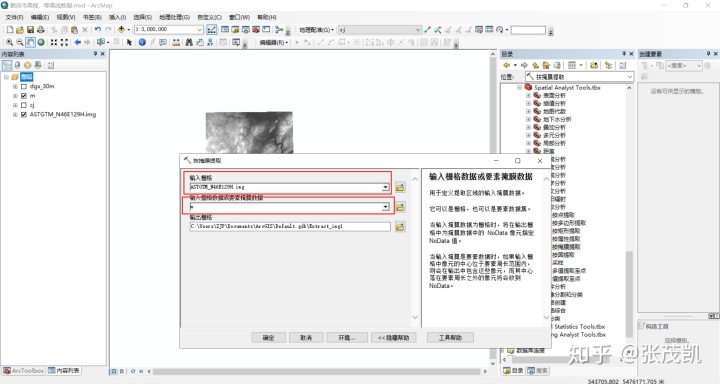Open the Catalog 位置 location dropdown
The height and width of the screenshot is (384, 720).
pyautogui.click(x=630, y=77)
